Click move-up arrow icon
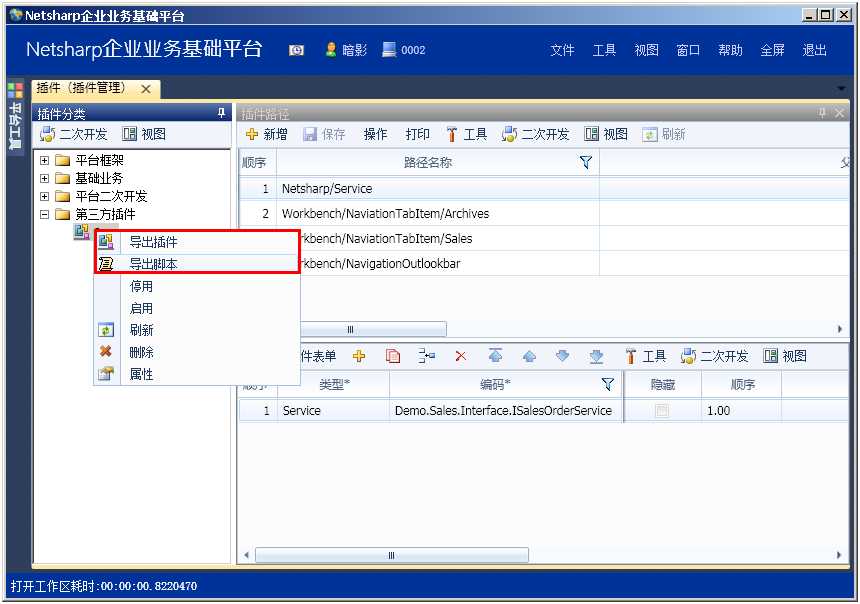Image resolution: width=860 pixels, height=604 pixels. 529,357
